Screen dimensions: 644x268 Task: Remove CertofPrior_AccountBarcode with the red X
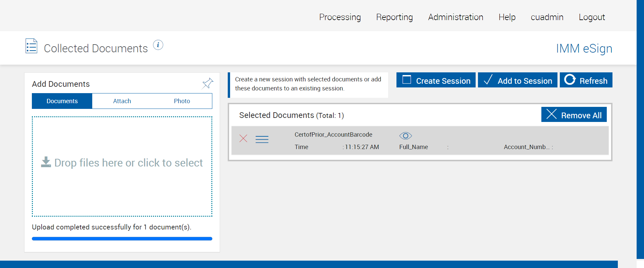click(243, 138)
